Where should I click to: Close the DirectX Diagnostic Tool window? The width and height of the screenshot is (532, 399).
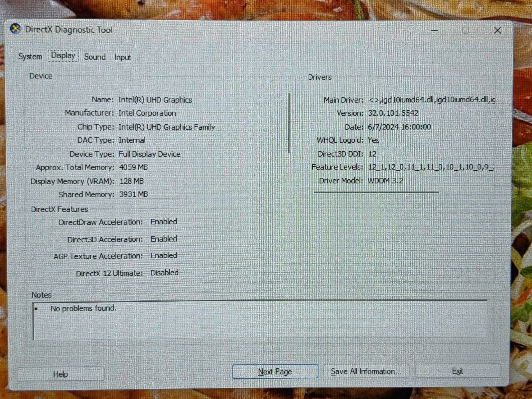(497, 31)
